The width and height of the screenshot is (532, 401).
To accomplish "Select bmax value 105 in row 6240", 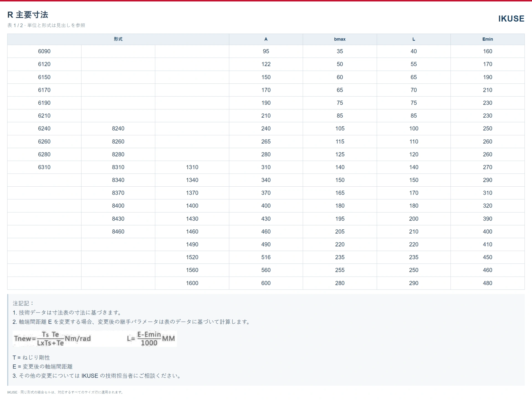I will (x=340, y=128).
